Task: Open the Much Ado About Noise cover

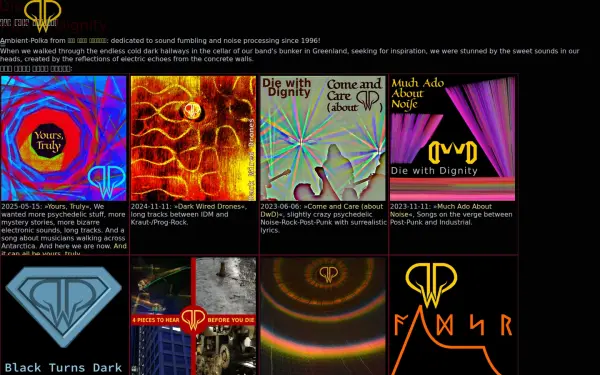Action: [452, 138]
